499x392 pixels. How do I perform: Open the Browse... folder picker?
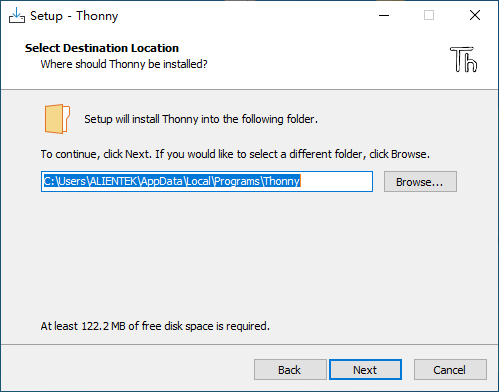pyautogui.click(x=420, y=182)
